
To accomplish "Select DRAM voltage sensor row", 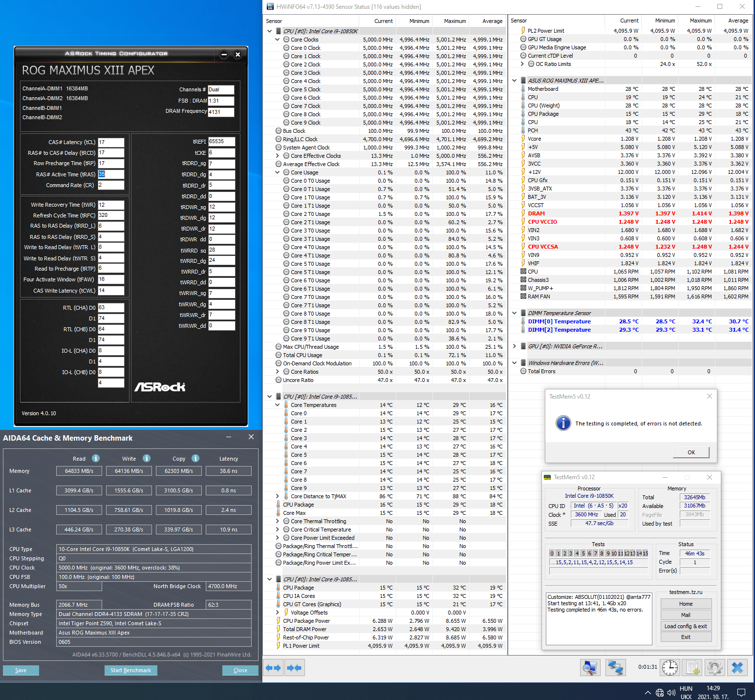I will point(630,213).
